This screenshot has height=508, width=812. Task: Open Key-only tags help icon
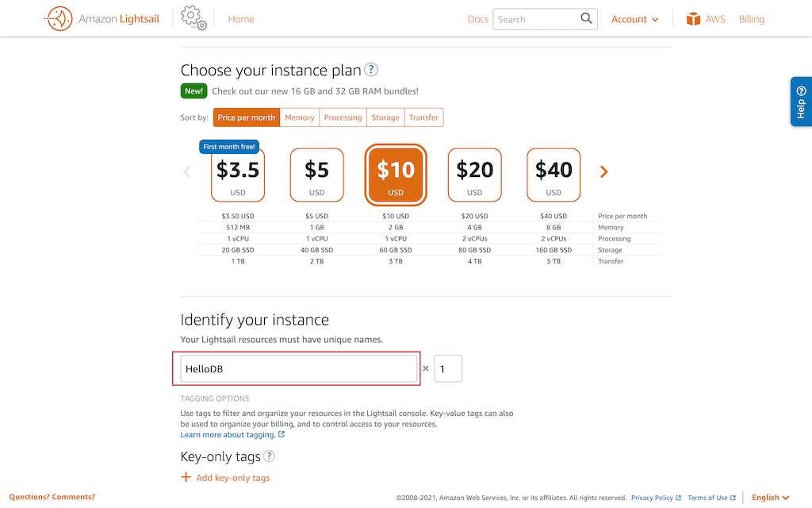pos(269,456)
